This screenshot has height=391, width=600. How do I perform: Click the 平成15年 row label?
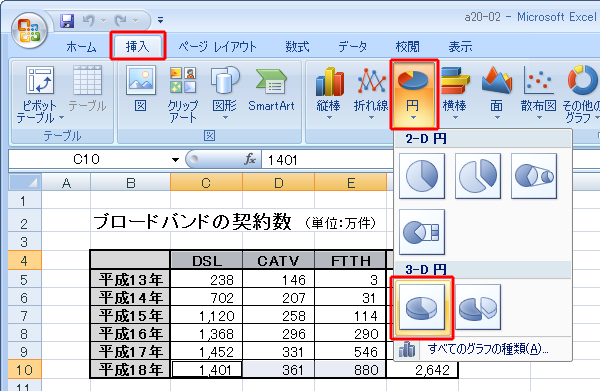(130, 315)
